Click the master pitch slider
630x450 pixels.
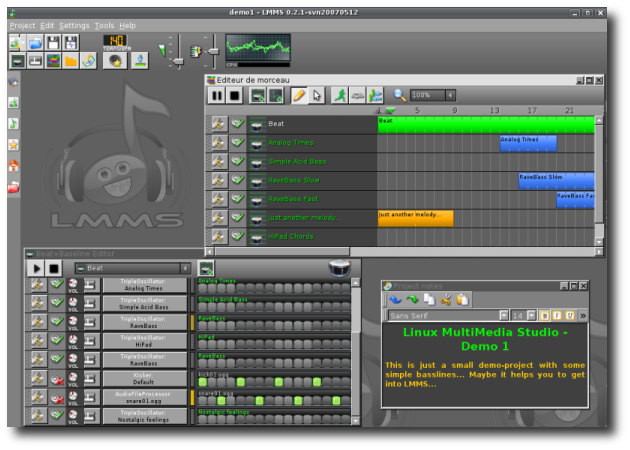pos(214,51)
